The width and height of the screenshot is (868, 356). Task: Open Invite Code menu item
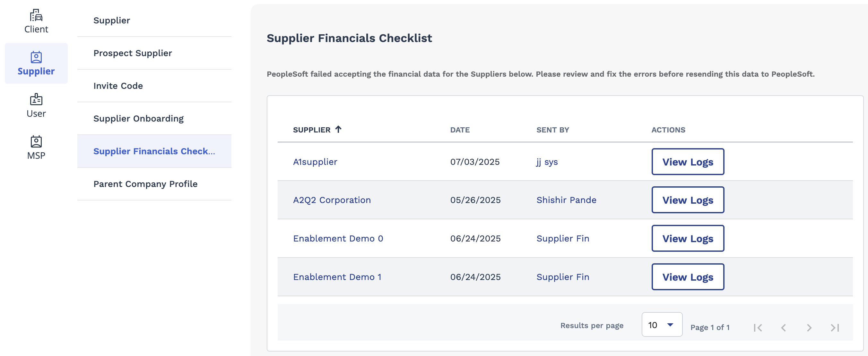click(x=154, y=86)
